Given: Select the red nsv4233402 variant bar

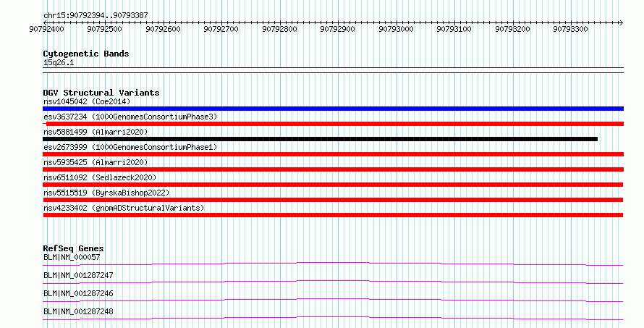Looking at the screenshot, I should (x=333, y=215).
